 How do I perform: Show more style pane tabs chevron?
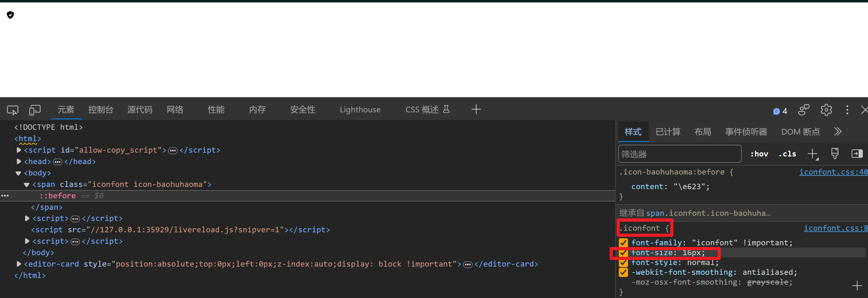coord(838,132)
